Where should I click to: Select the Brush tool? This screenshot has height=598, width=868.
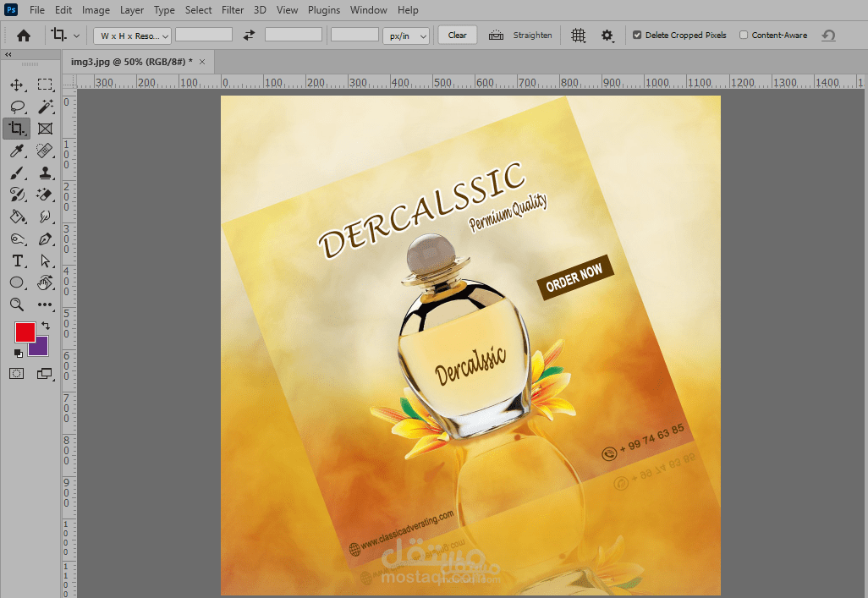pyautogui.click(x=17, y=173)
